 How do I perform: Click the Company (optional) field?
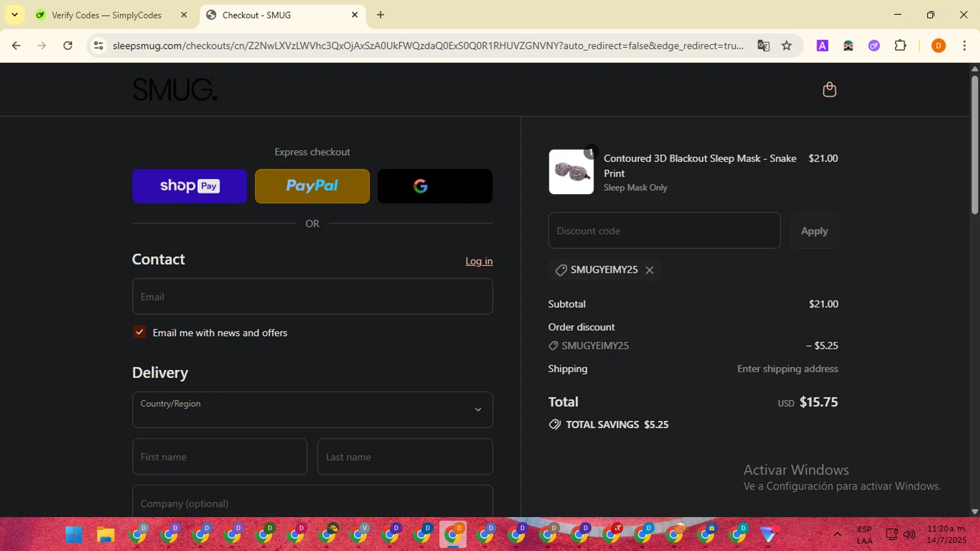(312, 501)
